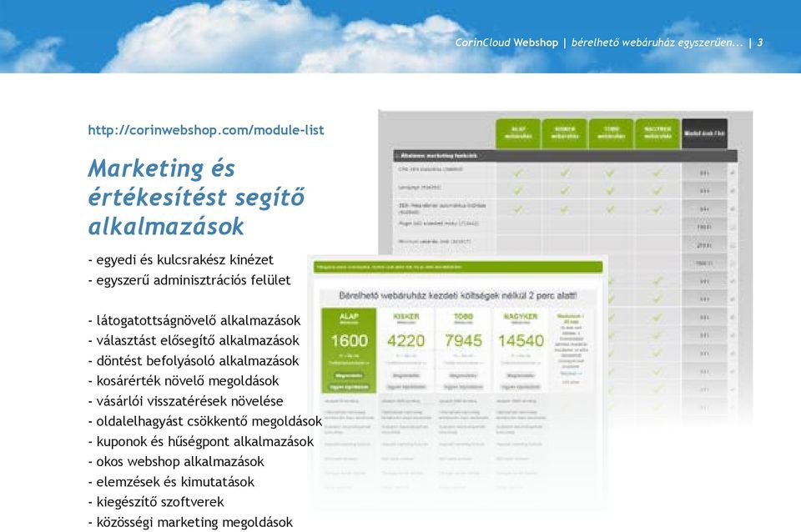Click the 'döntést befolyásoló alkalmazások' bullet

(x=194, y=361)
